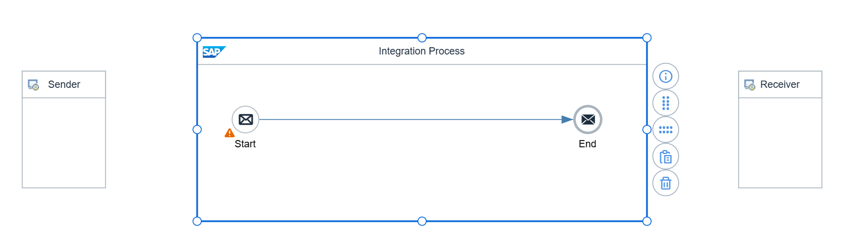The height and width of the screenshot is (249, 868).
Task: Click the End event label
Action: click(587, 144)
